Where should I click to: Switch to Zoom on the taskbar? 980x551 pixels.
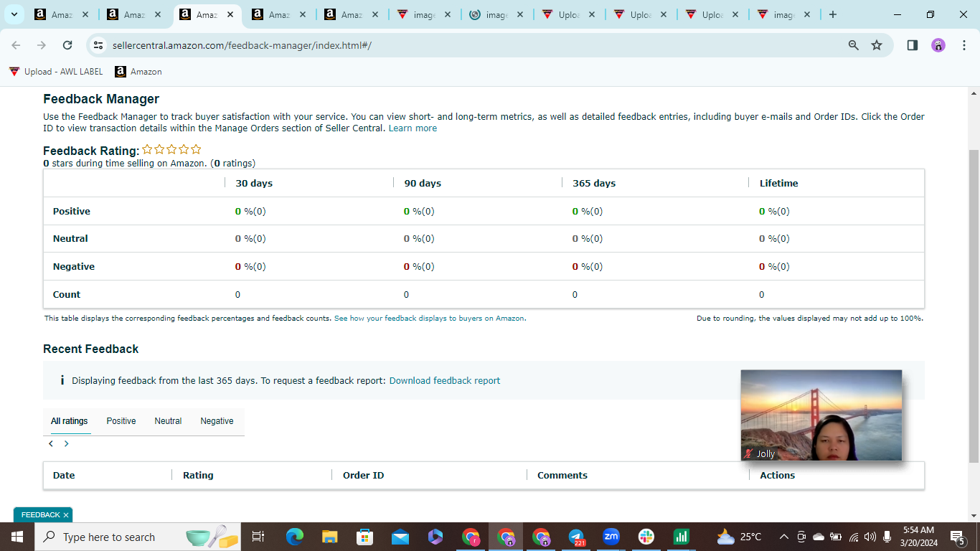pos(611,537)
